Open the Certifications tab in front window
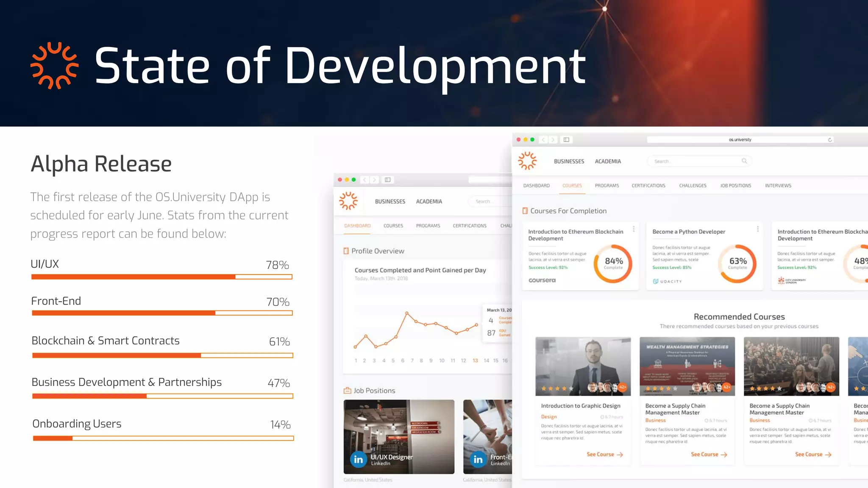This screenshot has width=868, height=488. 648,186
